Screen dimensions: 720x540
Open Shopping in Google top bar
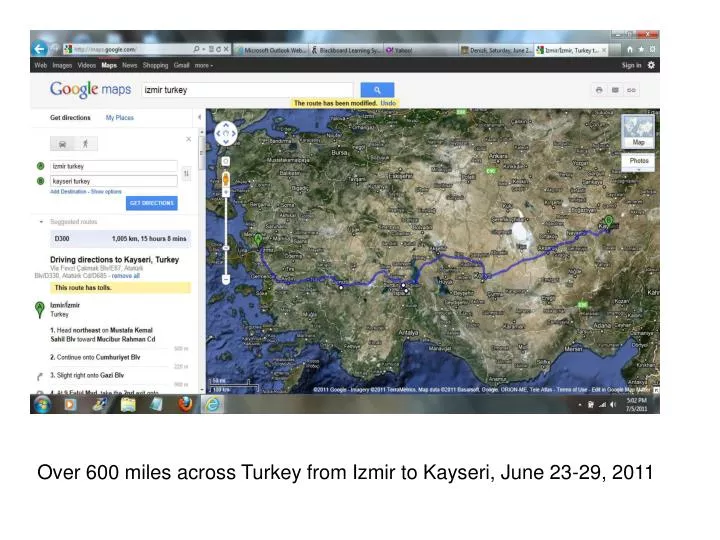point(155,66)
